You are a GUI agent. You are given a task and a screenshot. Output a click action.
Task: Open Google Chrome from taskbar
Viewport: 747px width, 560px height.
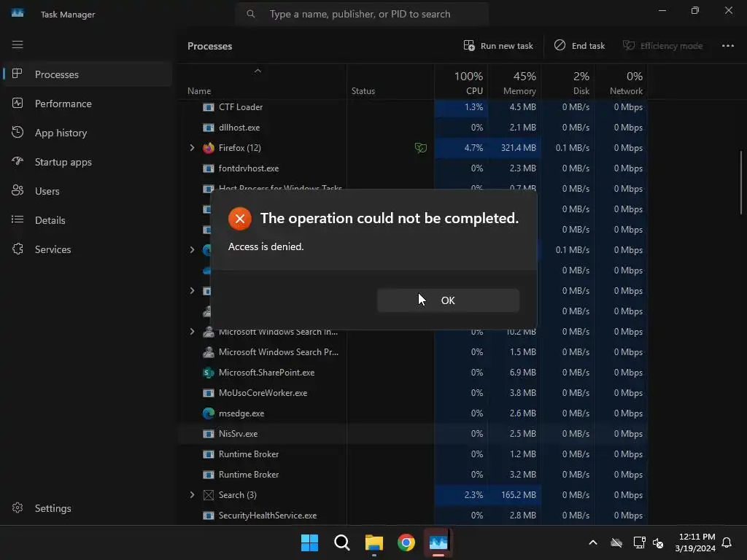tap(406, 542)
